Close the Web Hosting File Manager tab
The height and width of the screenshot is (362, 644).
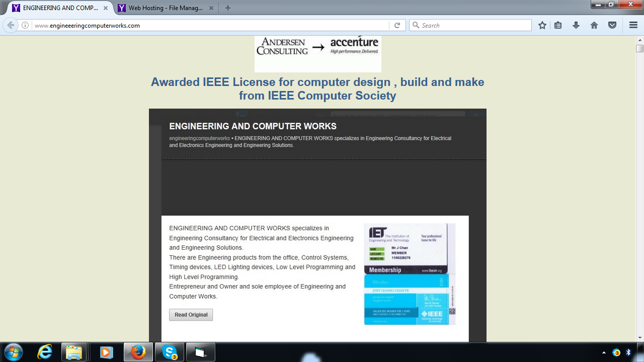click(x=212, y=8)
